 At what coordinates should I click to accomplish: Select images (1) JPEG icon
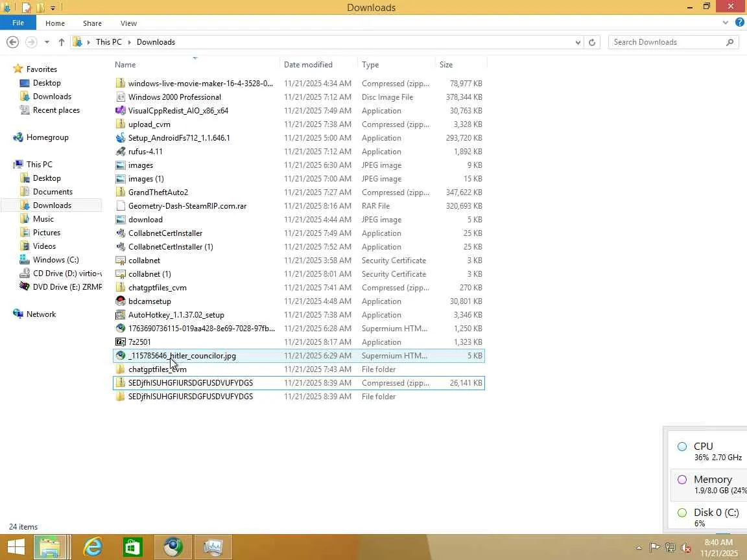(x=121, y=179)
